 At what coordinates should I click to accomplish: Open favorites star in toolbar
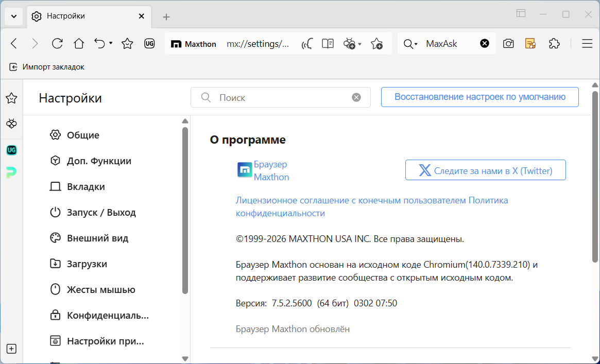[127, 44]
